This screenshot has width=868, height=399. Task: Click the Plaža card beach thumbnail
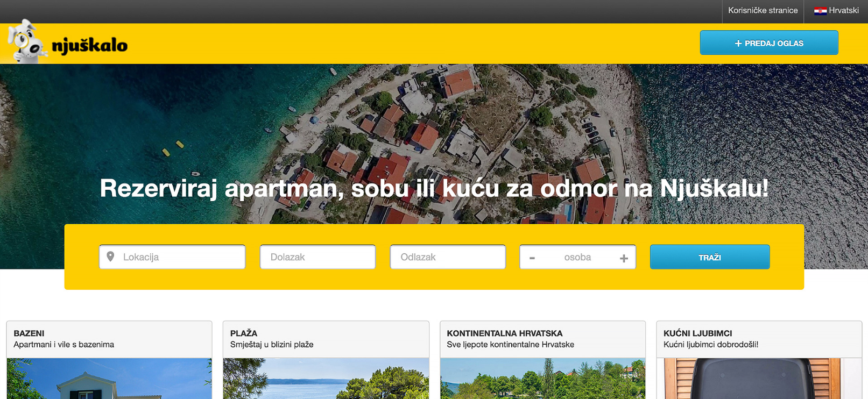326,379
